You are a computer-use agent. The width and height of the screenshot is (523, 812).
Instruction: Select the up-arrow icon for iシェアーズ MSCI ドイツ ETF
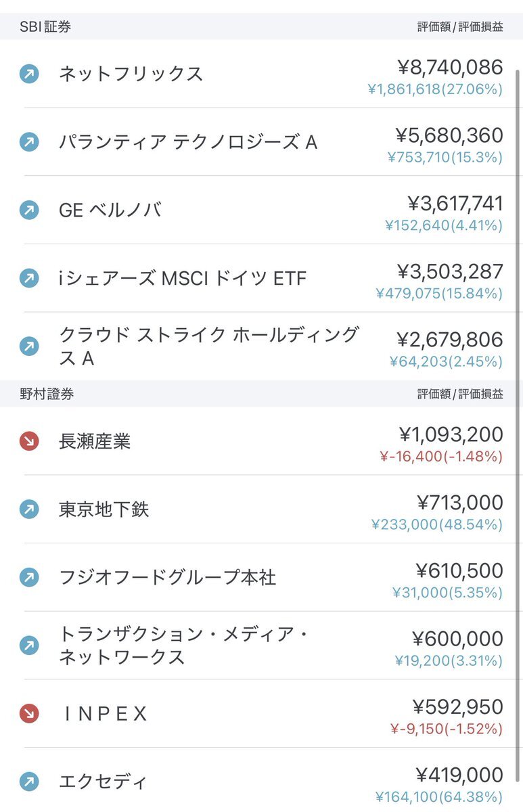(29, 278)
